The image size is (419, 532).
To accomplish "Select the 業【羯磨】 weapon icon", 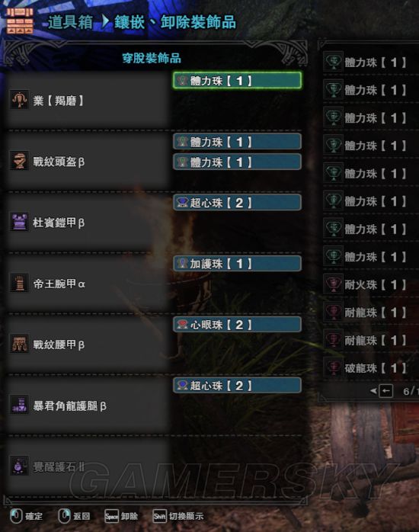I will (19, 100).
